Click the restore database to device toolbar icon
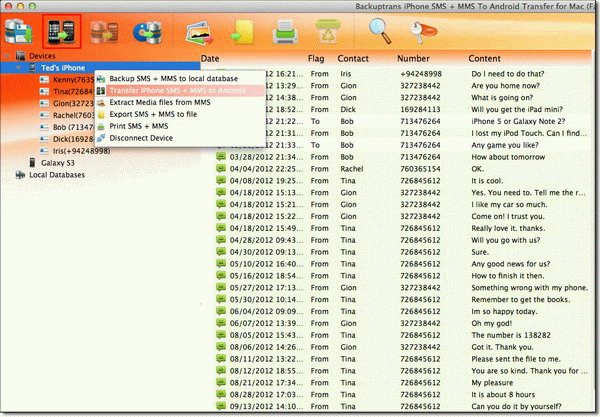Image resolution: width=600 pixels, height=417 pixels. [x=104, y=32]
